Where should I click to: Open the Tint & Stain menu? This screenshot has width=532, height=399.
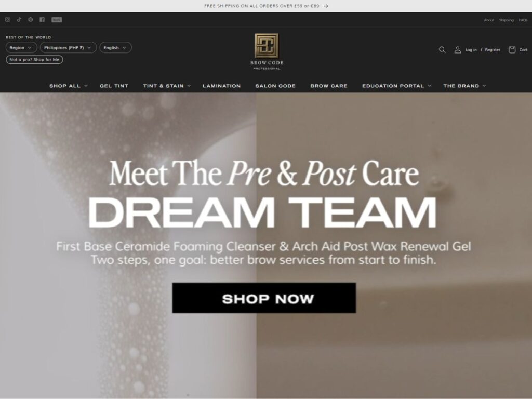click(x=167, y=86)
